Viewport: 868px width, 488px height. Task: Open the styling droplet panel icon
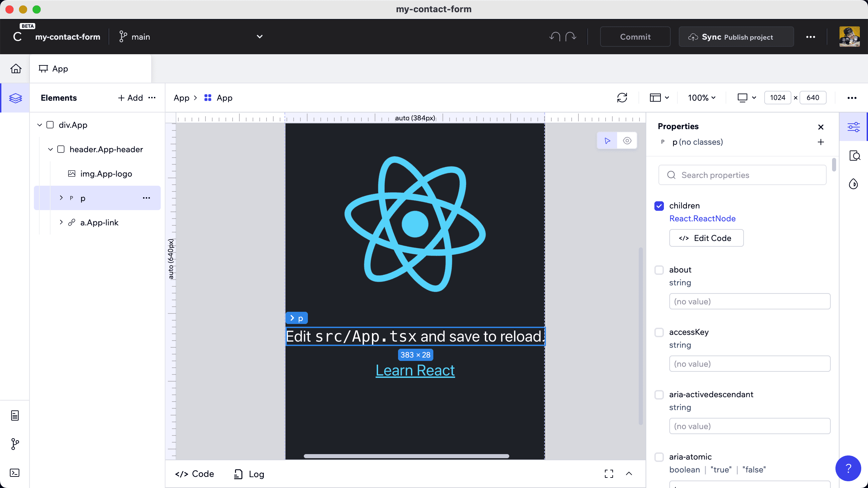tap(853, 184)
